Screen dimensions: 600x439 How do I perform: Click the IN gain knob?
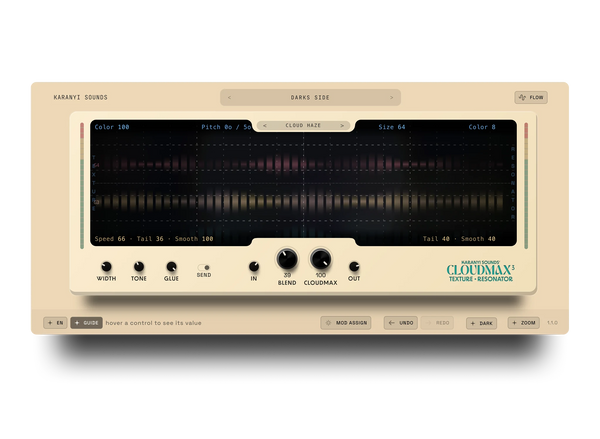[x=254, y=266]
